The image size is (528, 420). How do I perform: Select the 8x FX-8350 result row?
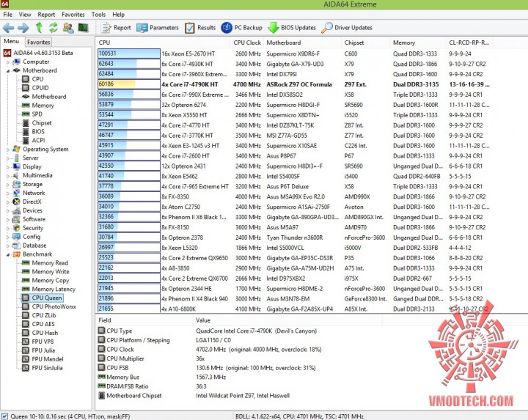pyautogui.click(x=293, y=197)
